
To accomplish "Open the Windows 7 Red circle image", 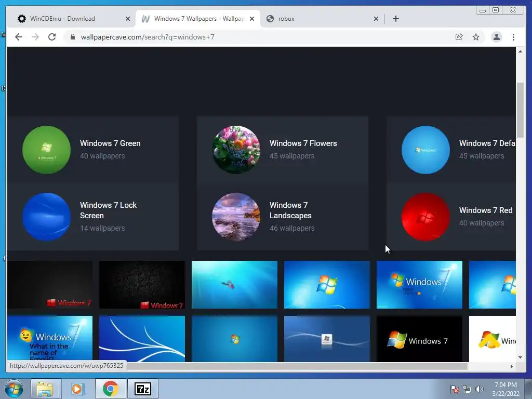I will tap(426, 217).
